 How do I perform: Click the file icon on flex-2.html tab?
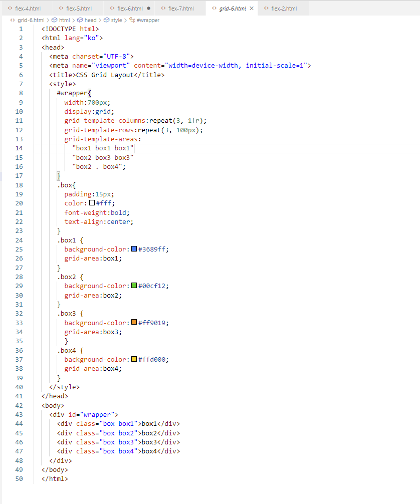point(266,9)
